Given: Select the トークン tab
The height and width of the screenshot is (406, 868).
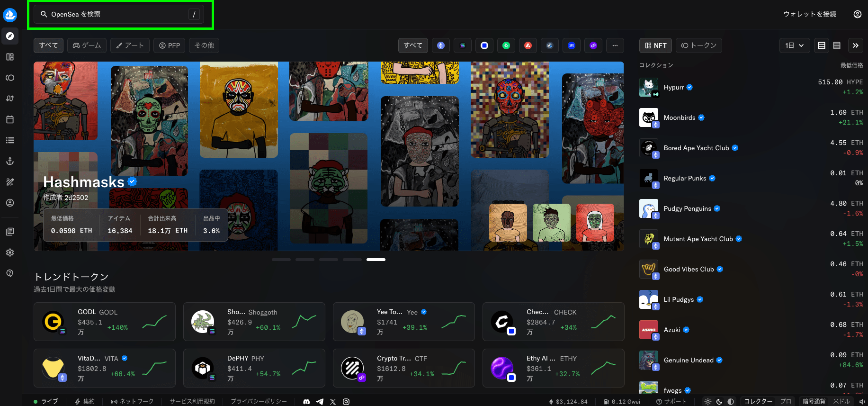Looking at the screenshot, I should [698, 45].
